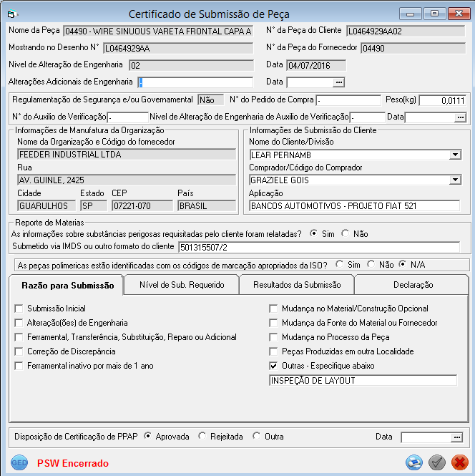Click Nível de Alteração de Engenharia field
The height and width of the screenshot is (476, 475).
[x=192, y=65]
